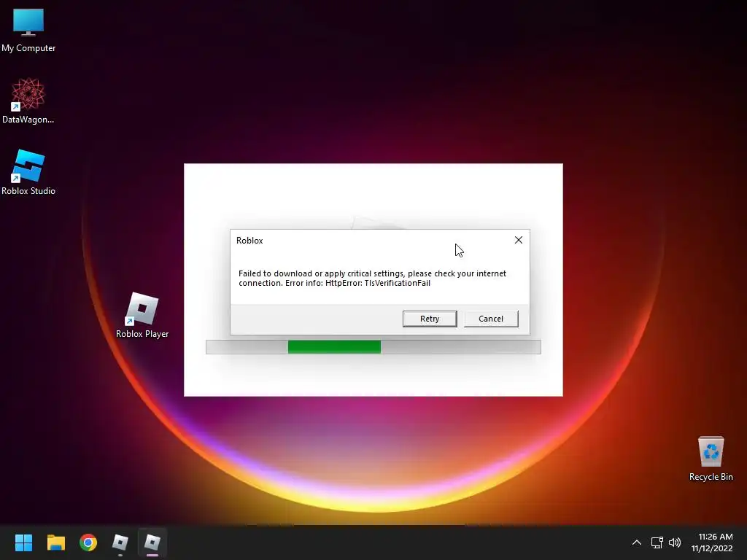
Task: Select the My Computer desktop icon
Action: [x=28, y=30]
